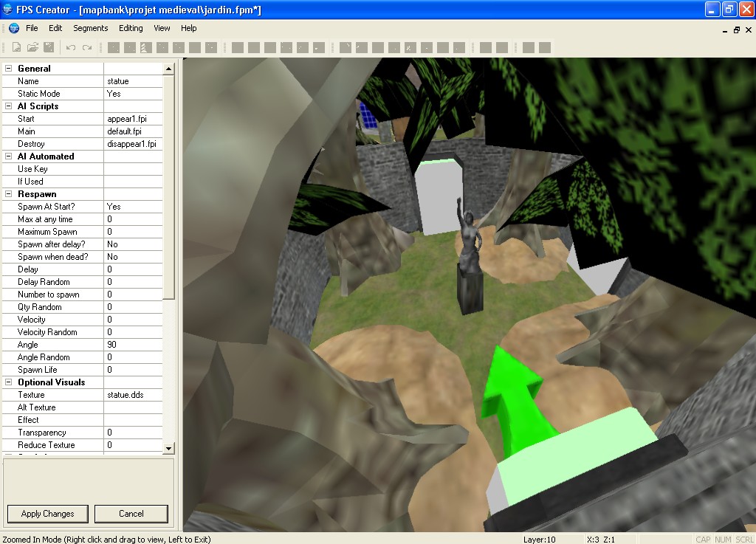Click the Redo arrow icon

tap(87, 47)
